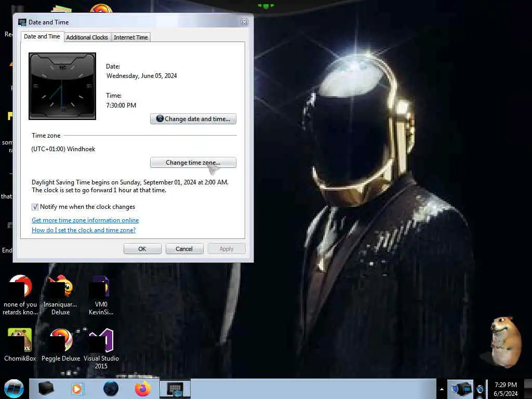Image resolution: width=532 pixels, height=399 pixels.
Task: Select the Insaniquarium Deluxe desktop icon
Action: coord(60,295)
